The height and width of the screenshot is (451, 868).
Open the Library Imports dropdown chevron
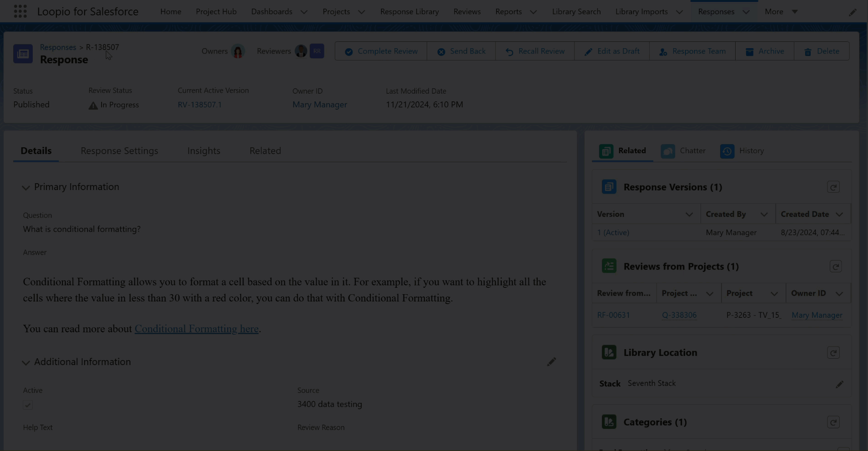tap(679, 12)
